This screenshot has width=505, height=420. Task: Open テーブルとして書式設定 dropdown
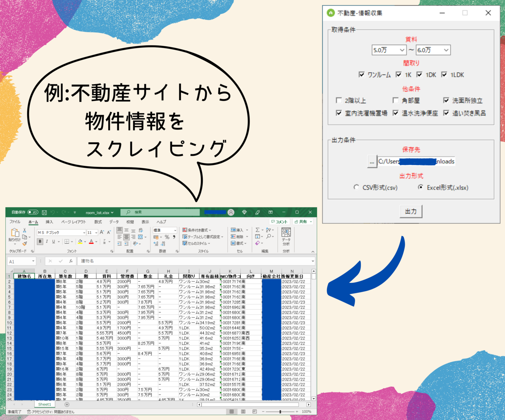203,237
